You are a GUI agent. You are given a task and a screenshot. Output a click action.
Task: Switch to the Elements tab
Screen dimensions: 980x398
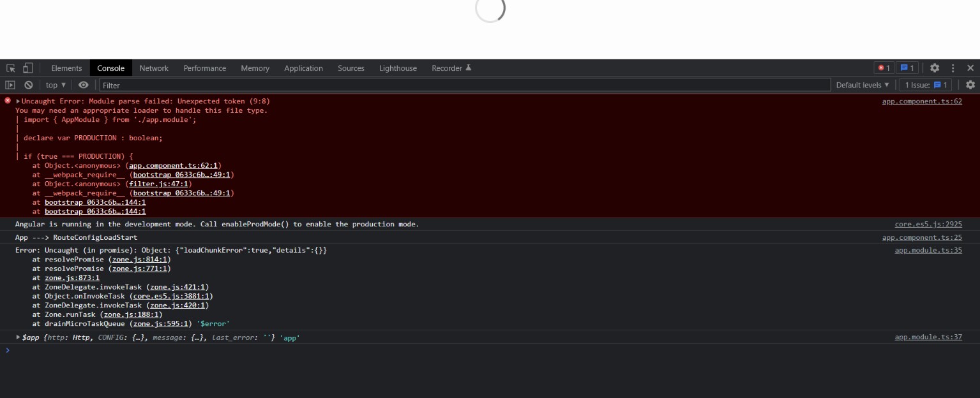[x=66, y=68]
